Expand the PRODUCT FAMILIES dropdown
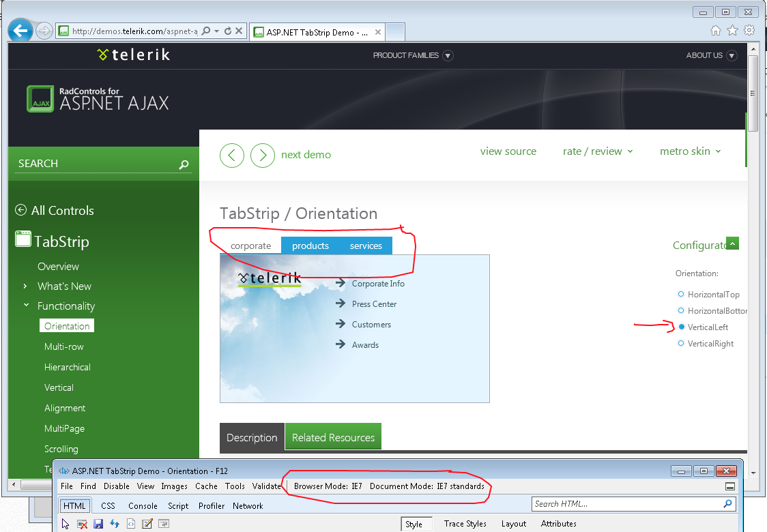The height and width of the screenshot is (532, 767). [413, 55]
